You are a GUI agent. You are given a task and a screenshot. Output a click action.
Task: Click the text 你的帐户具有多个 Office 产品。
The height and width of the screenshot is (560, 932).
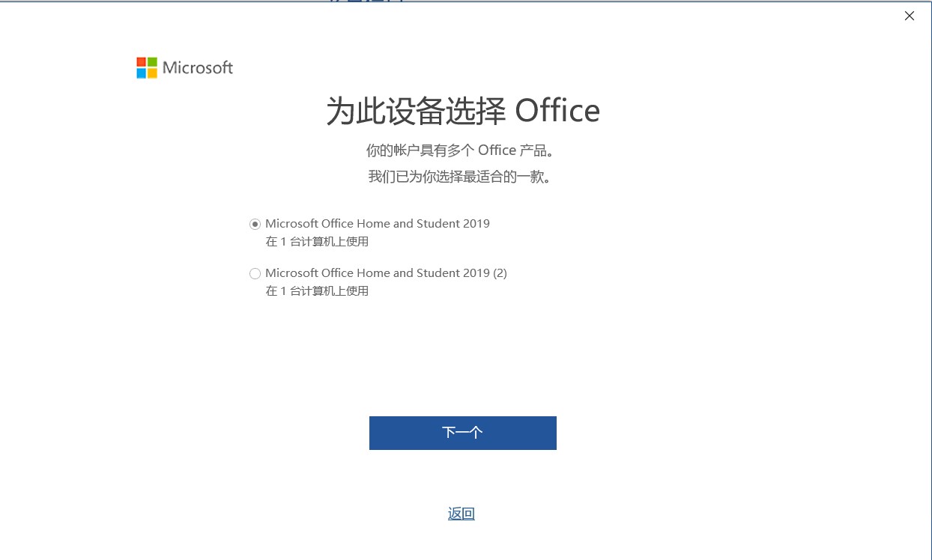click(x=461, y=150)
